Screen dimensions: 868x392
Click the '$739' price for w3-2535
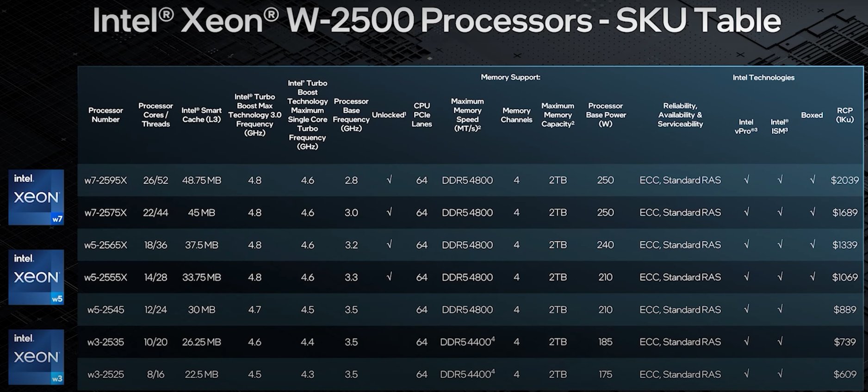845,342
